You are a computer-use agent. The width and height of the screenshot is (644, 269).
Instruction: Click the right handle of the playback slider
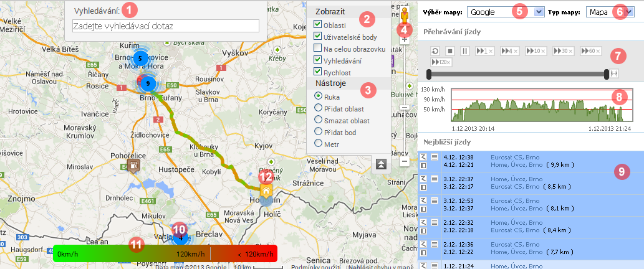click(607, 74)
